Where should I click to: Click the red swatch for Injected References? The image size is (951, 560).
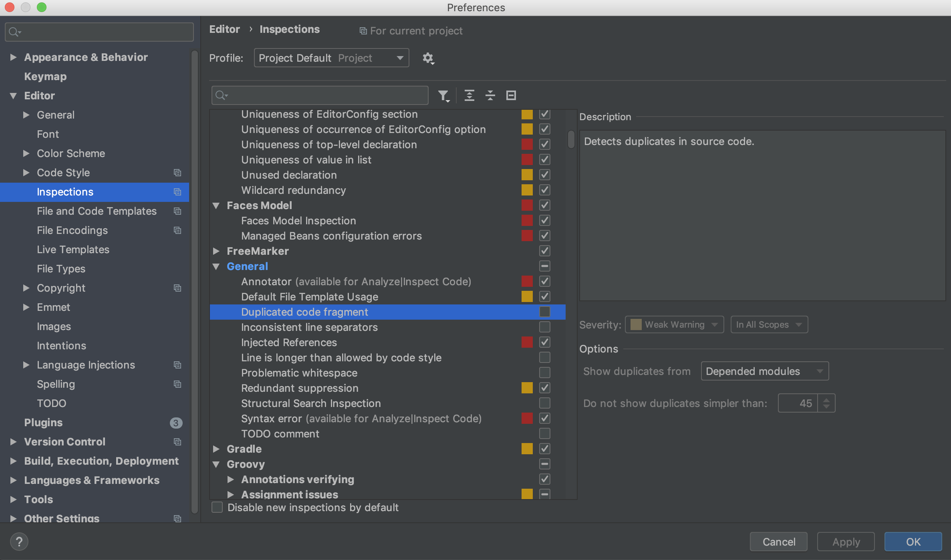coord(527,342)
